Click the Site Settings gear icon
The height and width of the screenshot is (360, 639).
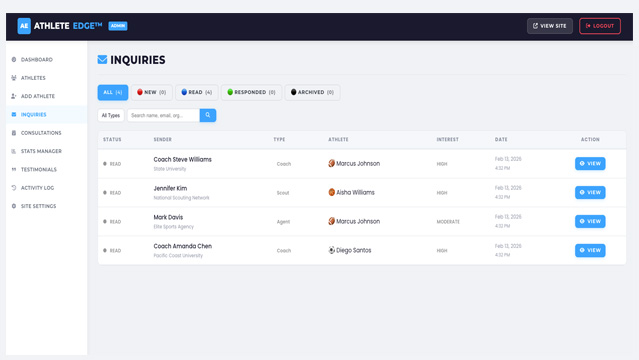click(14, 206)
